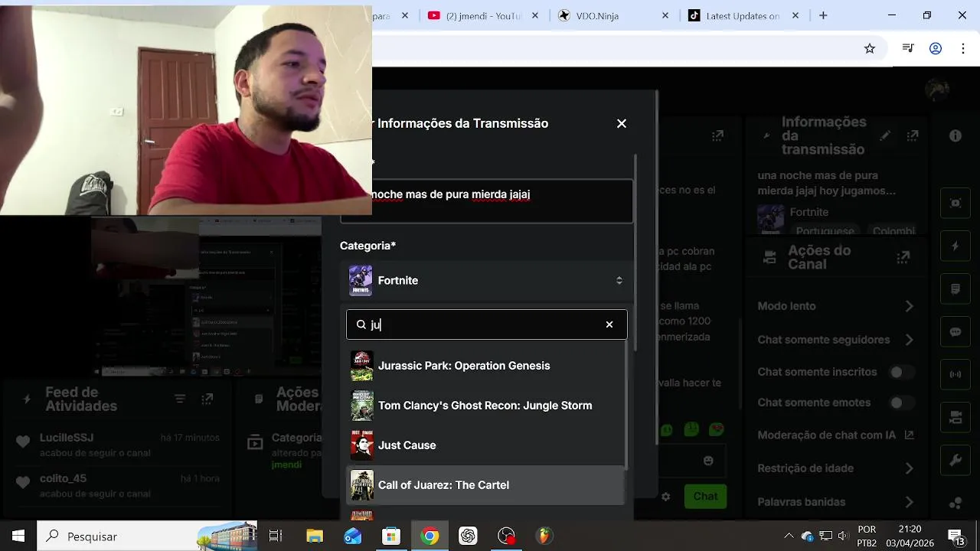Show hidden system tray icons

coord(789,536)
